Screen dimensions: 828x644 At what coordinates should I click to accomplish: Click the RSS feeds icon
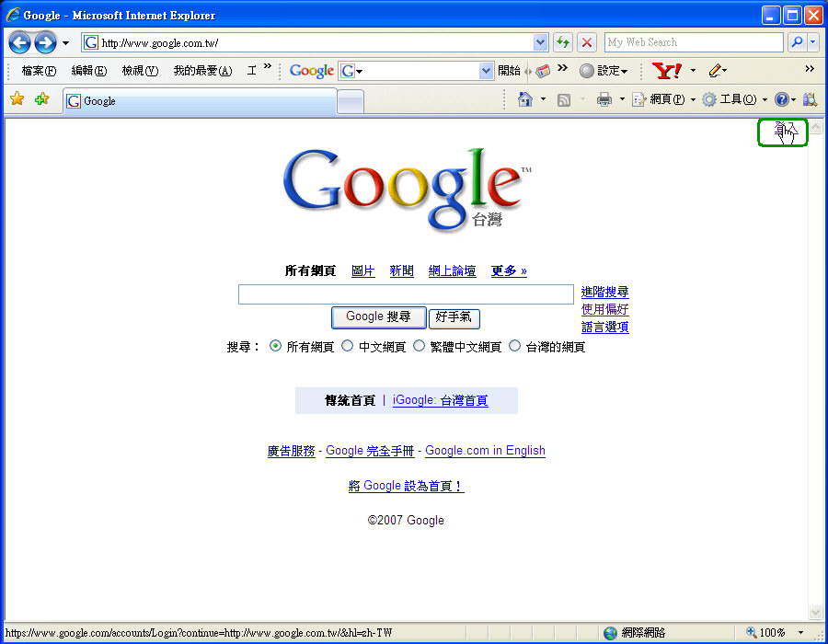point(564,99)
